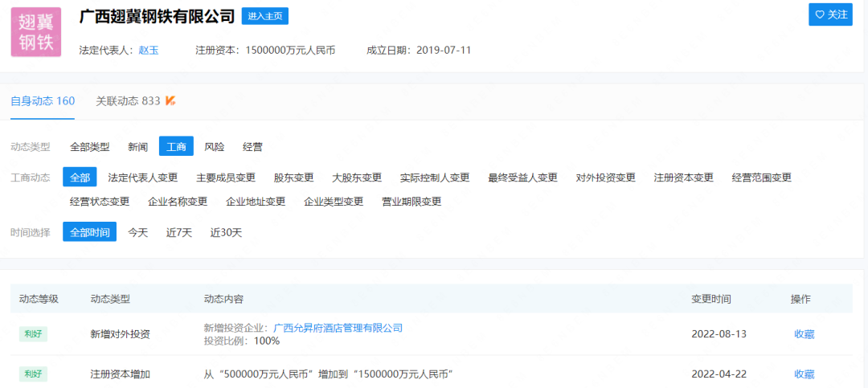Screen dimensions: 868x388
Task: Click 收藏 for the 新增对外投资 row
Action: [804, 334]
